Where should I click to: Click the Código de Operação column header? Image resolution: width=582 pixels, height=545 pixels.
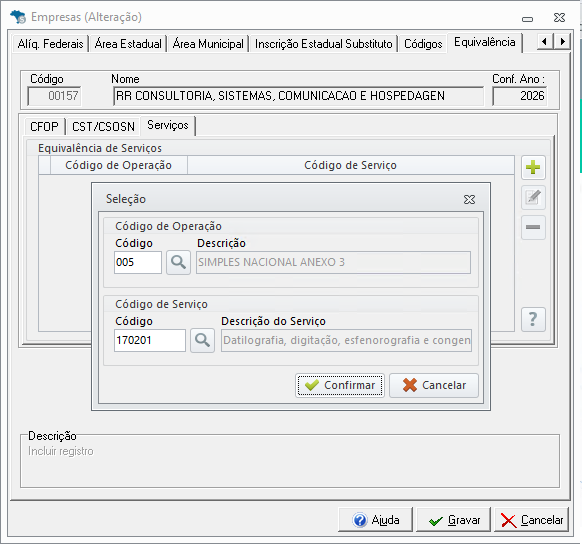118,165
